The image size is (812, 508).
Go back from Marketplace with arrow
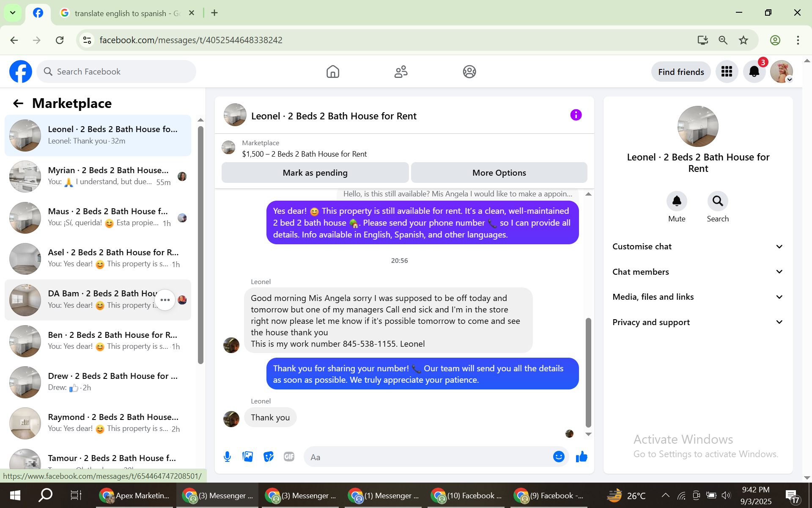pyautogui.click(x=18, y=103)
